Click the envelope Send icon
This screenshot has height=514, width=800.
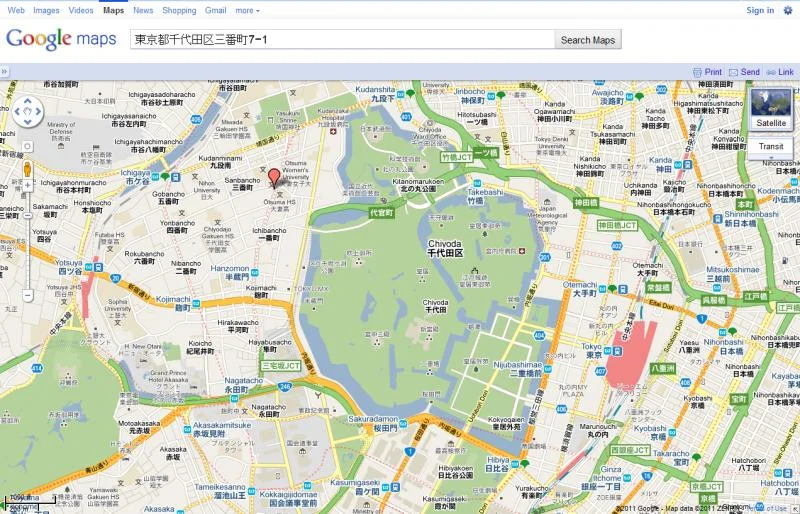click(x=734, y=72)
